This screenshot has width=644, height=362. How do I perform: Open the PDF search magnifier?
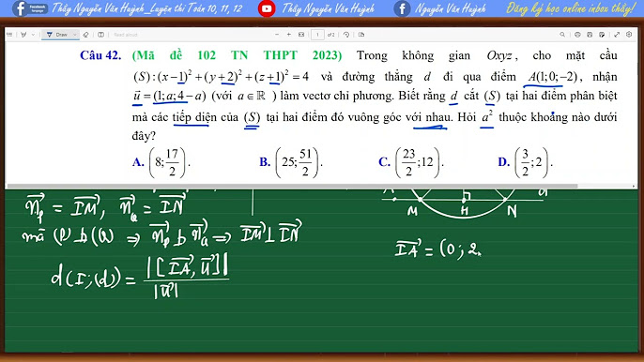pyautogui.click(x=562, y=35)
